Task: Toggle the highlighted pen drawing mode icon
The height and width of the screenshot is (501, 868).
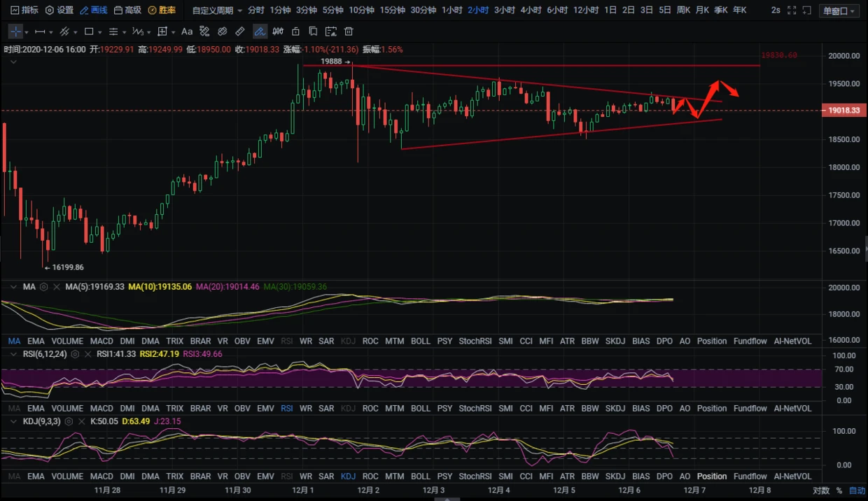Action: click(260, 31)
